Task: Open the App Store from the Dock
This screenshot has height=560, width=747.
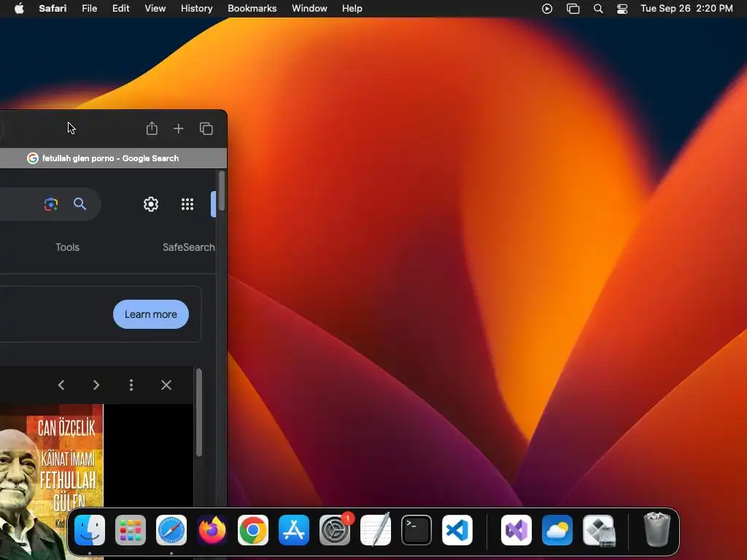Action: point(294,530)
